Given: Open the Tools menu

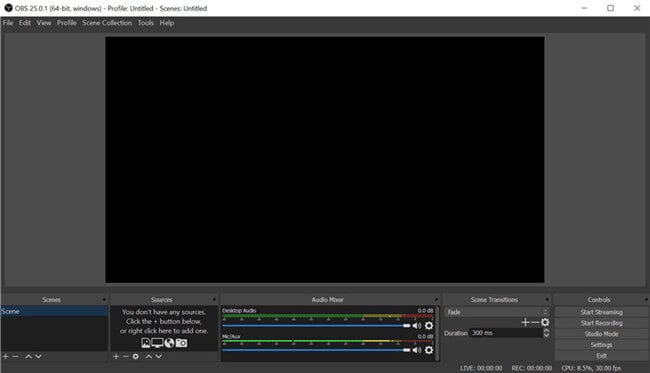Looking at the screenshot, I should point(146,23).
